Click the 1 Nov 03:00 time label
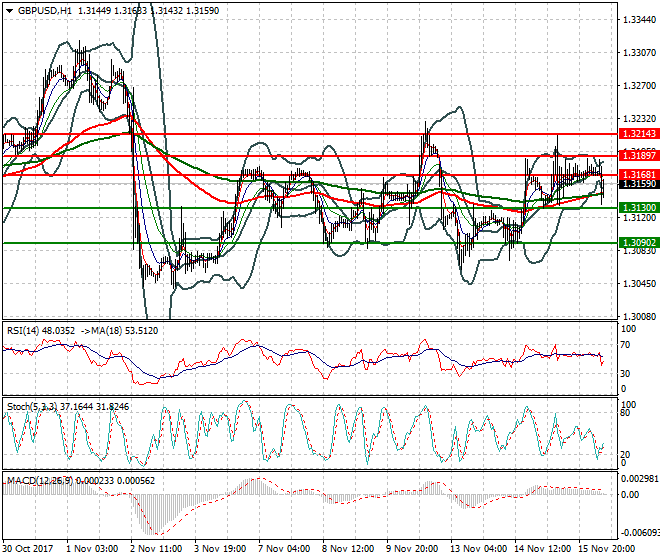This screenshot has height=560, width=660. (x=92, y=549)
